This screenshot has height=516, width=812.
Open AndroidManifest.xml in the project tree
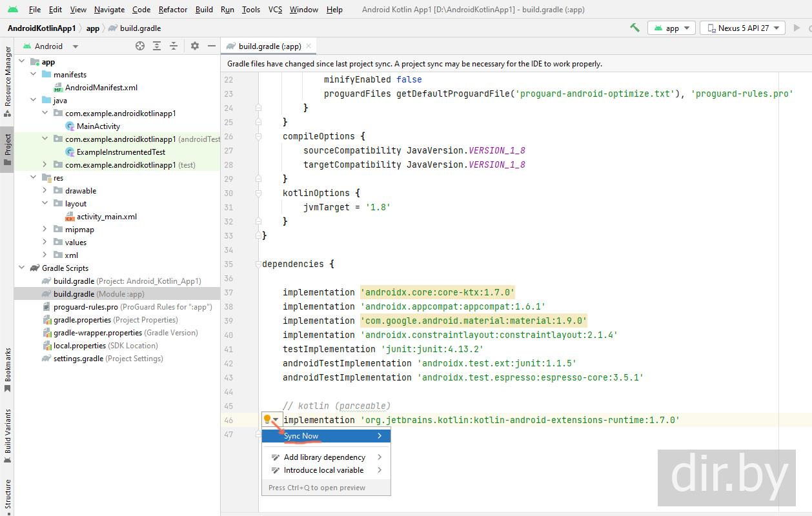click(101, 87)
